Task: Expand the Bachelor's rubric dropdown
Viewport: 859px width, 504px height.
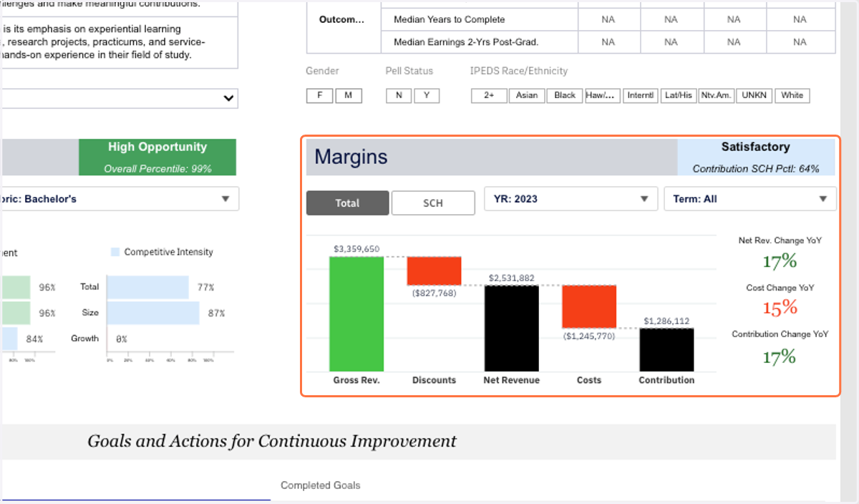Action: (x=120, y=199)
